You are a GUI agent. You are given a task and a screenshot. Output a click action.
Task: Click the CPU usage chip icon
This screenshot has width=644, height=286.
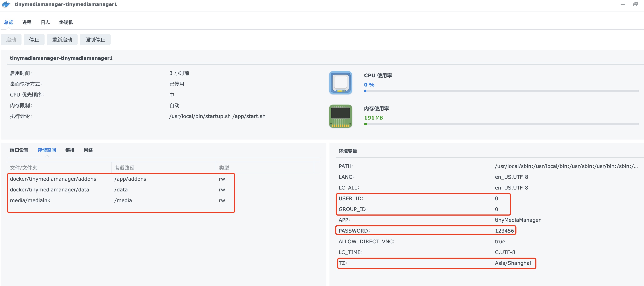(x=340, y=83)
